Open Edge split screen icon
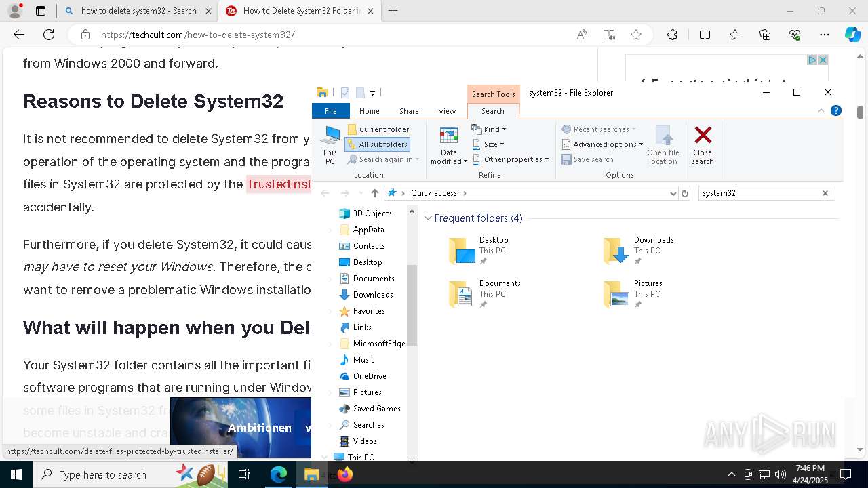This screenshot has width=868, height=488. pos(705,35)
